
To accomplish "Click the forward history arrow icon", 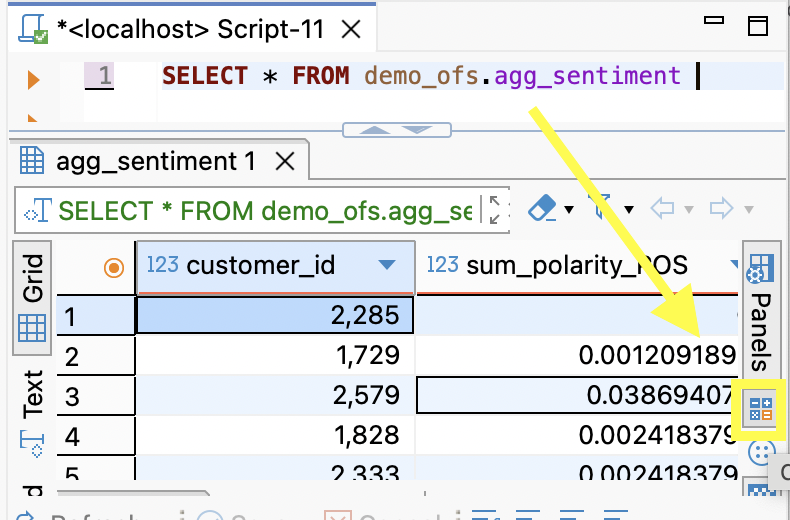I will [721, 208].
